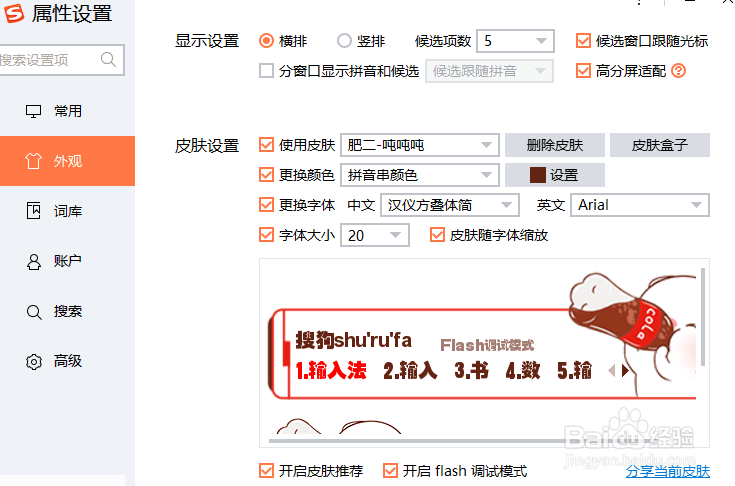Image resolution: width=735 pixels, height=486 pixels.
Task: Open Chinese font dropdown 汉仪方叠体简
Action: click(450, 205)
